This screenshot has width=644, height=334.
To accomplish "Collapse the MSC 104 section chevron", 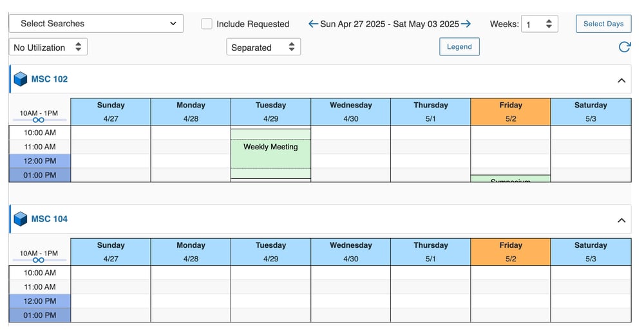I will (621, 220).
